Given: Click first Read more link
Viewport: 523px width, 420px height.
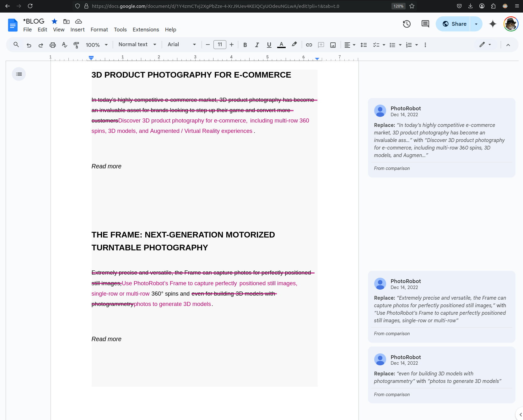Looking at the screenshot, I should coord(106,166).
